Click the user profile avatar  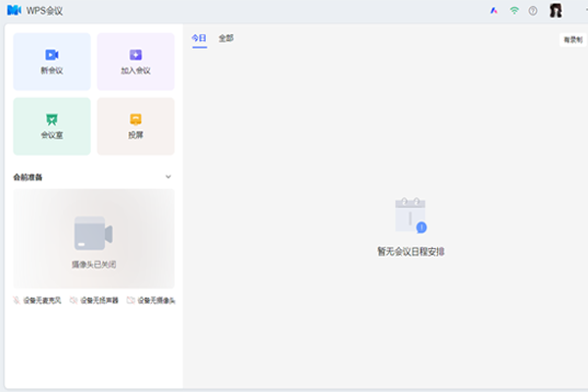pyautogui.click(x=556, y=11)
